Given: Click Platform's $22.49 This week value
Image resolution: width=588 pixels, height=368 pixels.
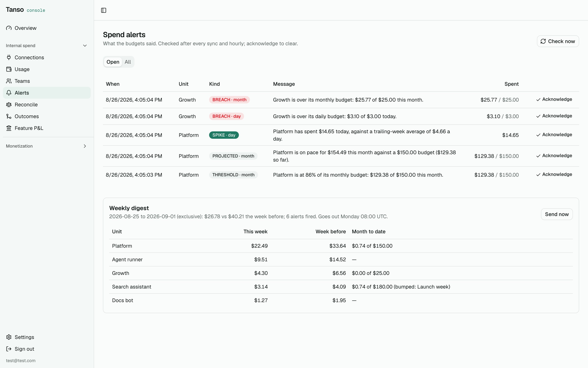Looking at the screenshot, I should coord(259,246).
